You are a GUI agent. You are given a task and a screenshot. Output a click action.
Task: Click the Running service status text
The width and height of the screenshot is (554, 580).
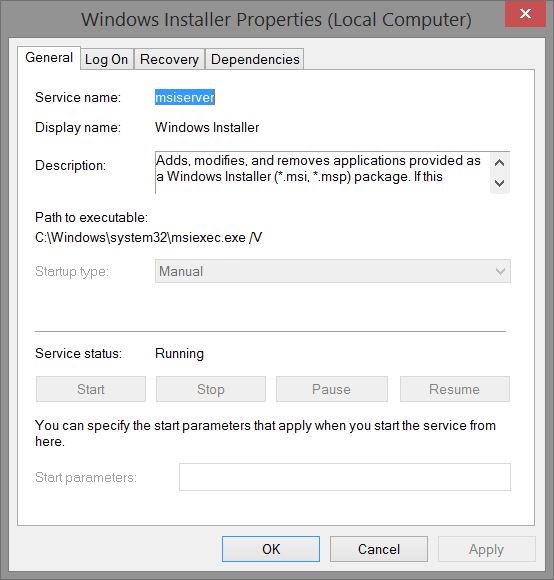point(179,354)
